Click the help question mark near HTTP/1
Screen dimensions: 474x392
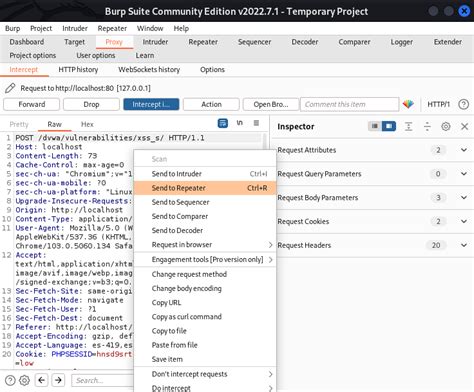(x=463, y=104)
